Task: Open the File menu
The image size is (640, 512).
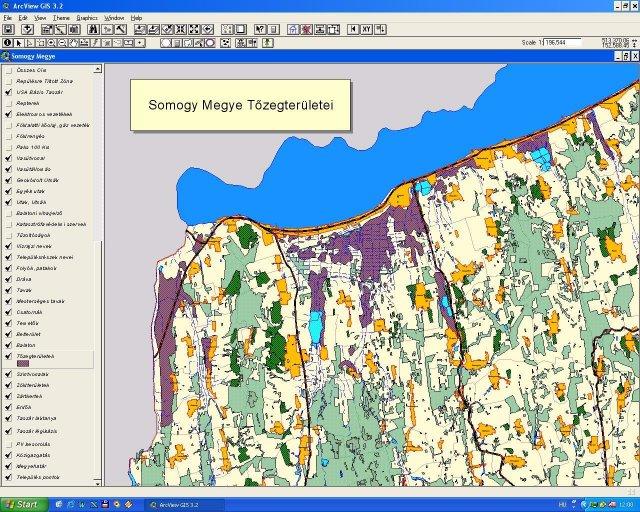Action: click(8, 18)
